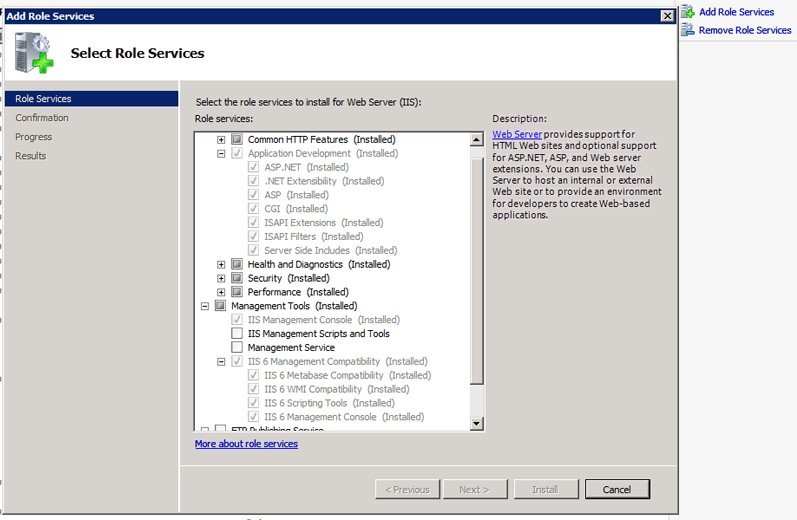Select Performance (Installed) row text
797x520 pixels.
point(298,292)
